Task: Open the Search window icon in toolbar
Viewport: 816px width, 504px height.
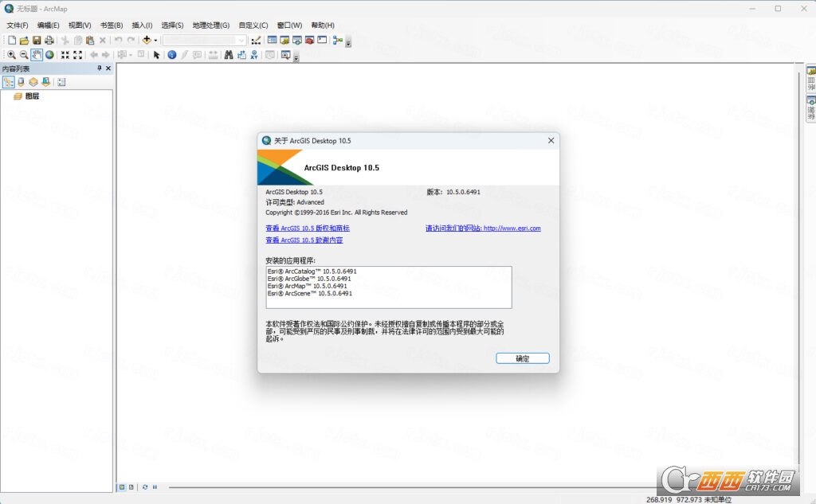Action: 297,40
